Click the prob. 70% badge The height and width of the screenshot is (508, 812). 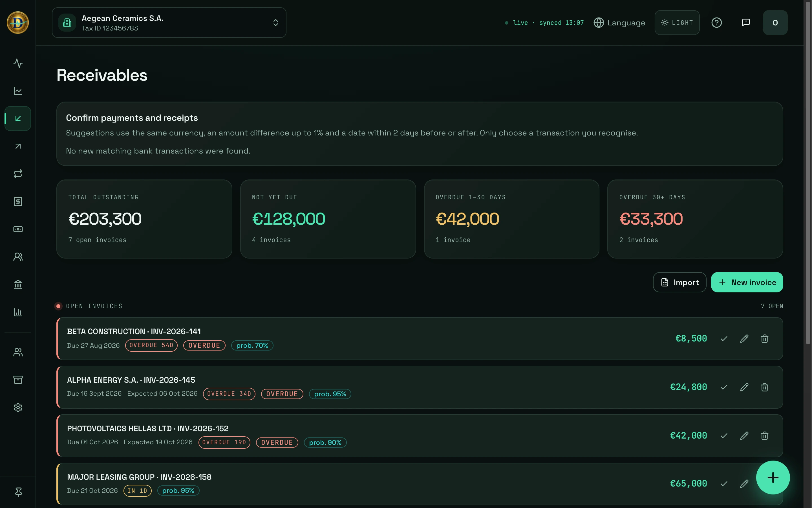[252, 345]
